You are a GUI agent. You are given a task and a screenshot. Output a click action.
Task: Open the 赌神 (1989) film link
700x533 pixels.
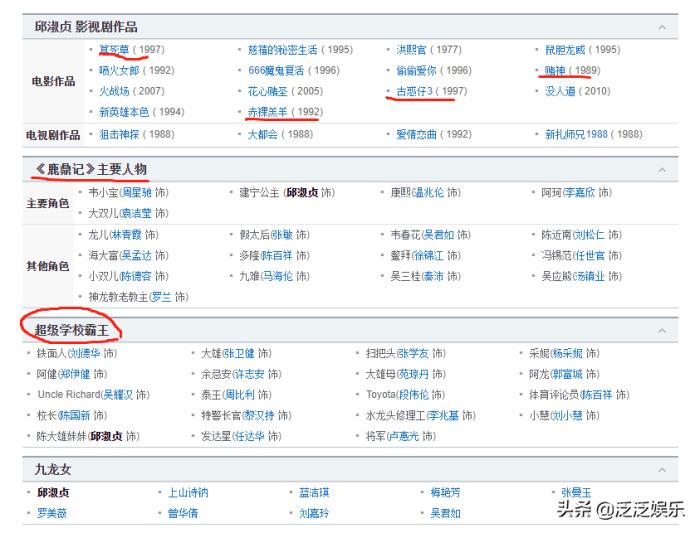coord(553,70)
